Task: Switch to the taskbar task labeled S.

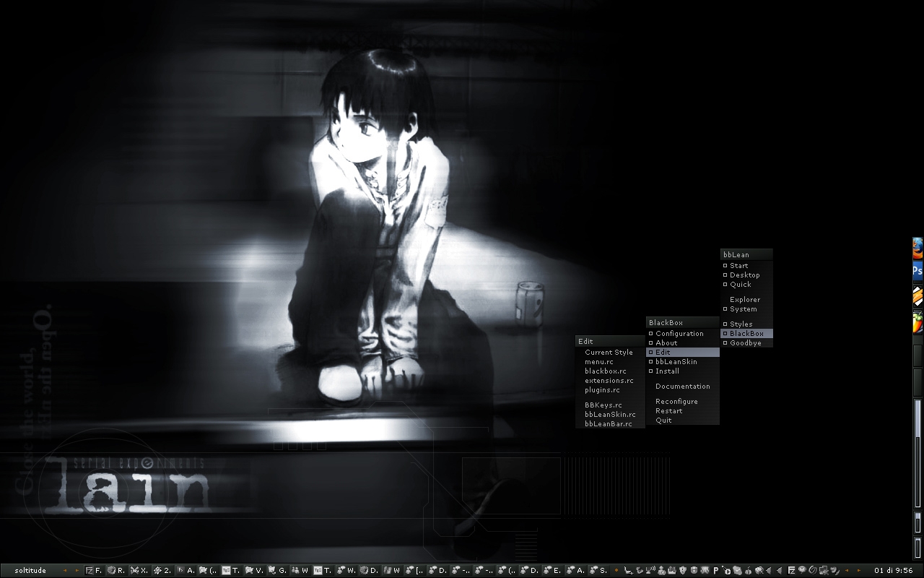Action: 598,570
